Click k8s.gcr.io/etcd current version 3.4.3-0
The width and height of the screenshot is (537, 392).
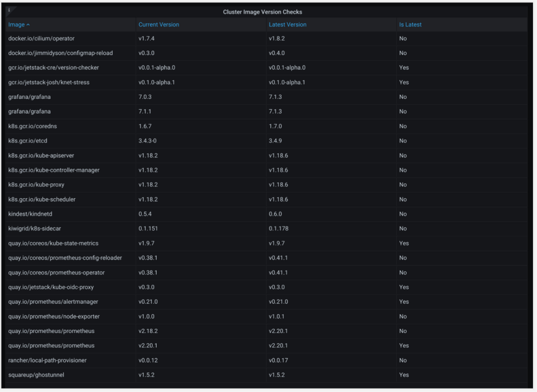pyautogui.click(x=148, y=141)
